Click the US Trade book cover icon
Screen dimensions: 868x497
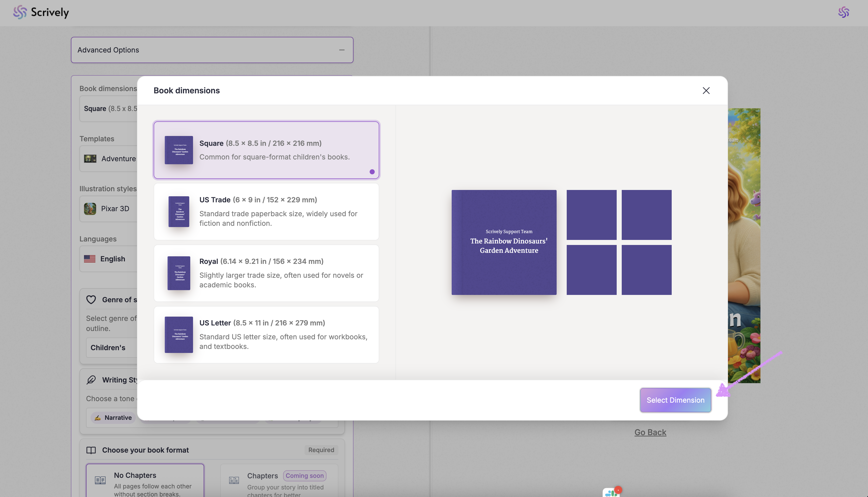click(x=178, y=212)
